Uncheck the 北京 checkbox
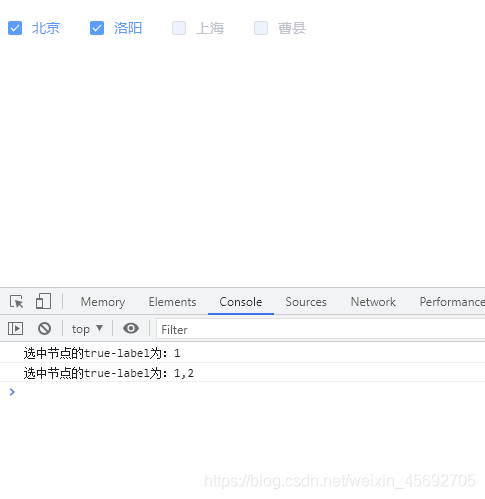 (15, 28)
